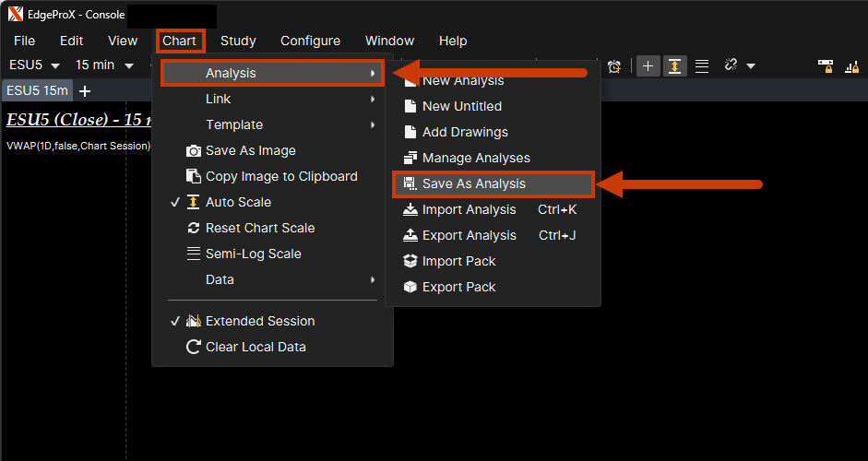
Task: Click the lock horizontal scale icon
Action: (x=826, y=65)
